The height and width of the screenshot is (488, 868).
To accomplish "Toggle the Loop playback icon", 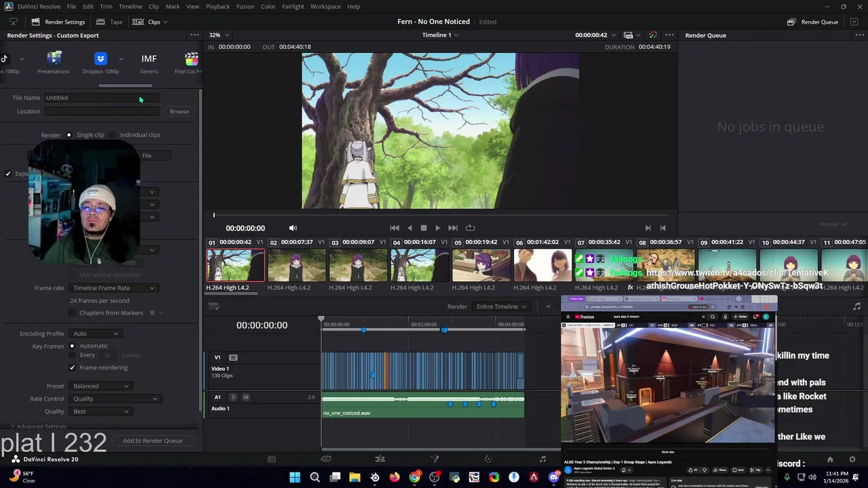I will click(x=470, y=228).
